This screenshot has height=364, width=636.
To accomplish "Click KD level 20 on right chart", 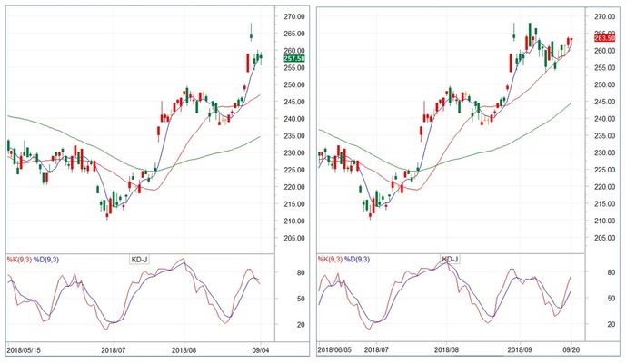I will click(x=611, y=324).
